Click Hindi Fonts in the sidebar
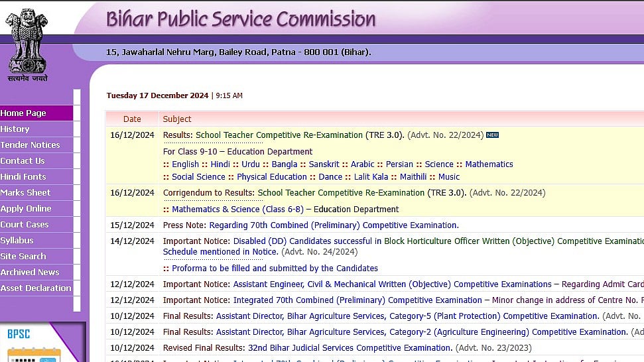Screen dimensions: 644x362 24,177
